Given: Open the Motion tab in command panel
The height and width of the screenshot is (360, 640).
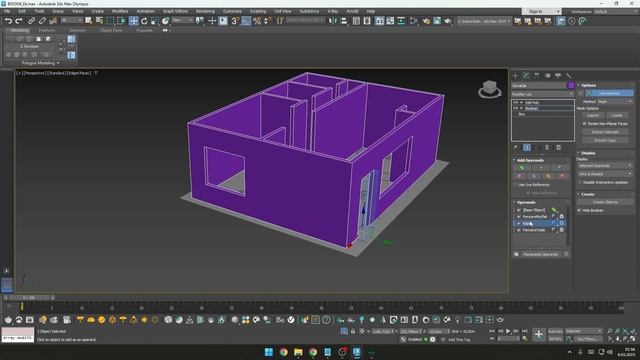Looking at the screenshot, I should (x=547, y=76).
